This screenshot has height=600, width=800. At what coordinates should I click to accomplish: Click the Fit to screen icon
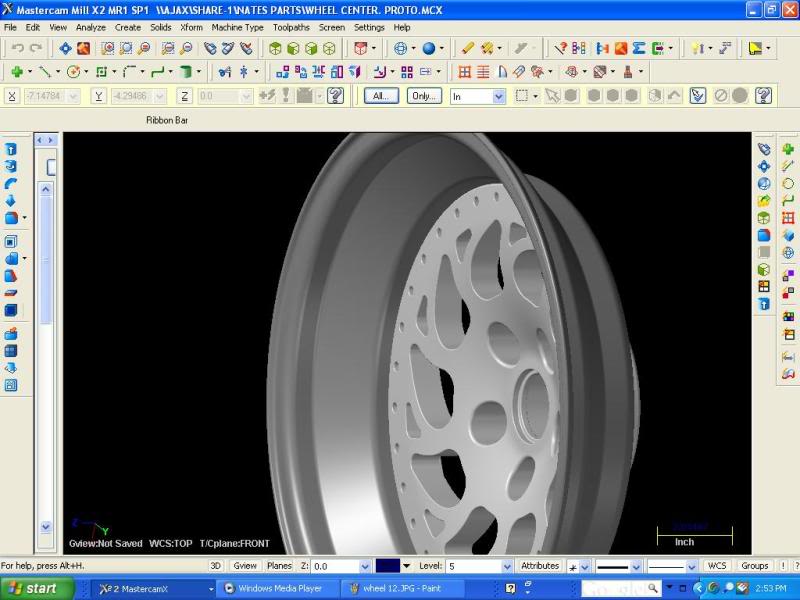(66, 48)
